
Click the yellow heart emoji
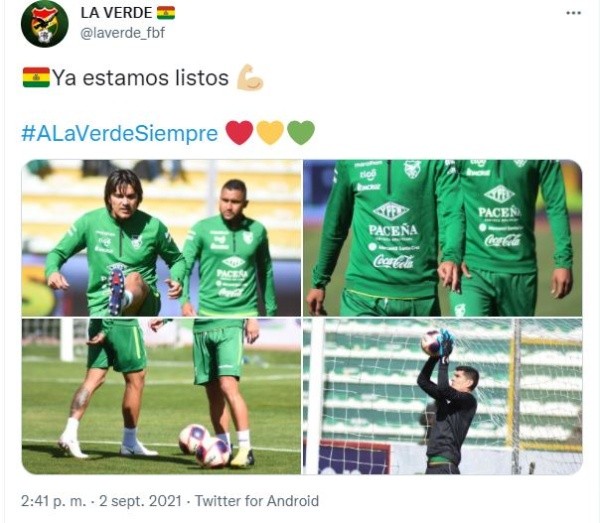[270, 133]
